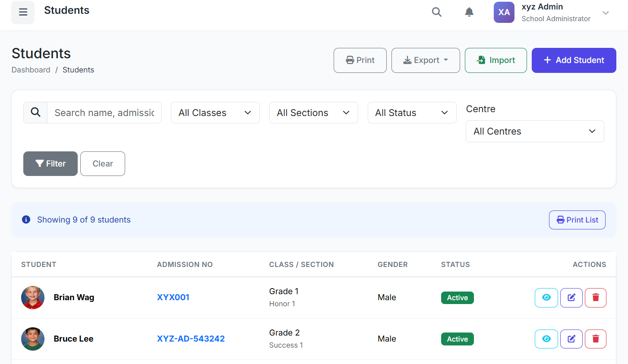Open notifications bell
This screenshot has width=628, height=364.
click(469, 12)
